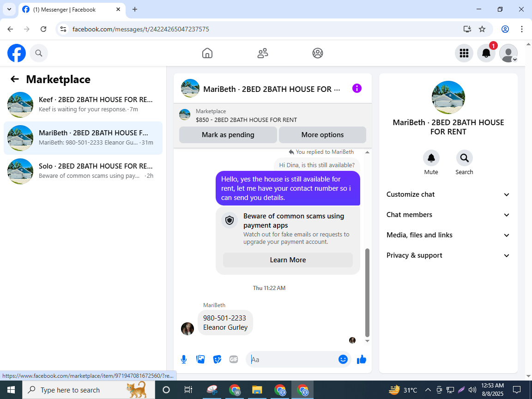532x399 pixels.
Task: Open conversation info purple icon
Action: pos(357,89)
